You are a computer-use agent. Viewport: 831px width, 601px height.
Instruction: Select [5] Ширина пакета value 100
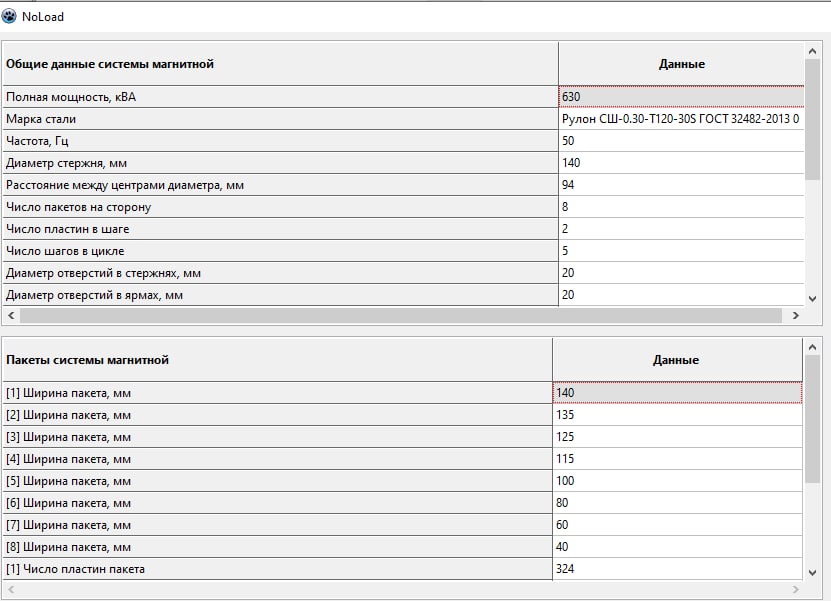pos(677,481)
